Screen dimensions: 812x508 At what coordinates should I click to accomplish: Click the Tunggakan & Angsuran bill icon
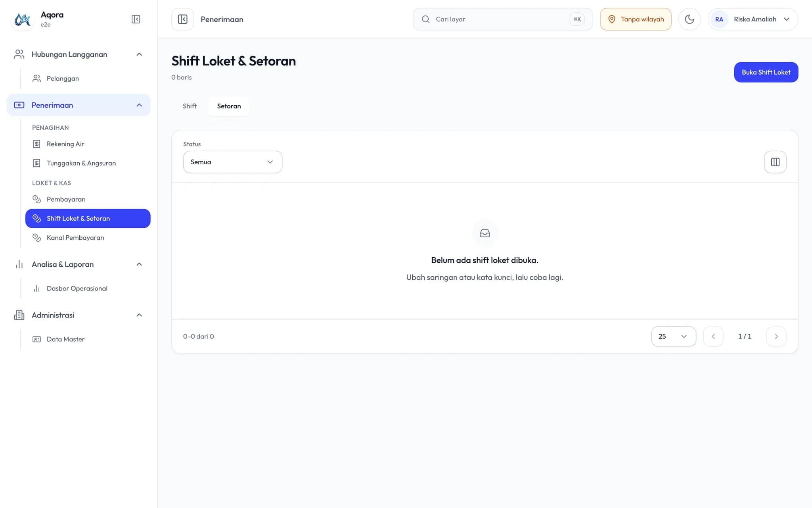click(36, 163)
